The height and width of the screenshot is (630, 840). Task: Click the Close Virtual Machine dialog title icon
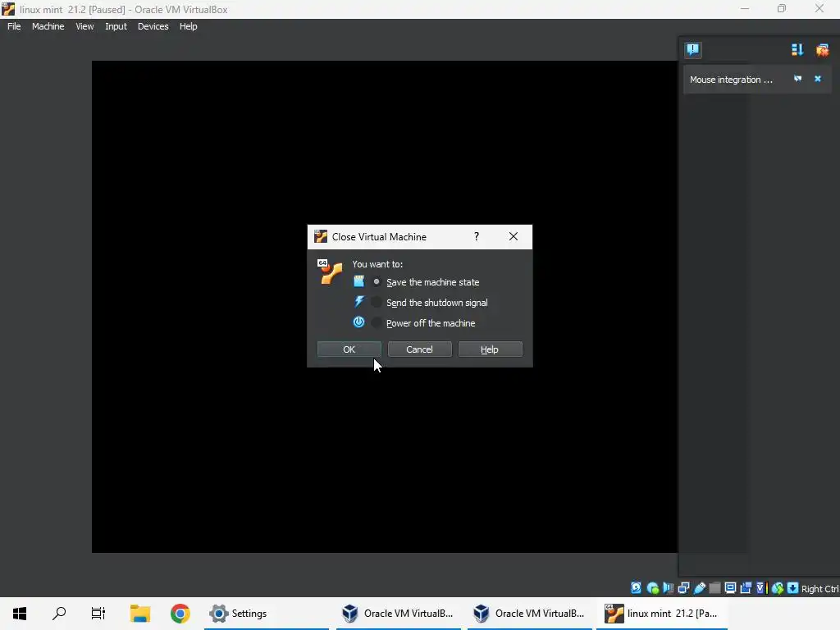(321, 236)
